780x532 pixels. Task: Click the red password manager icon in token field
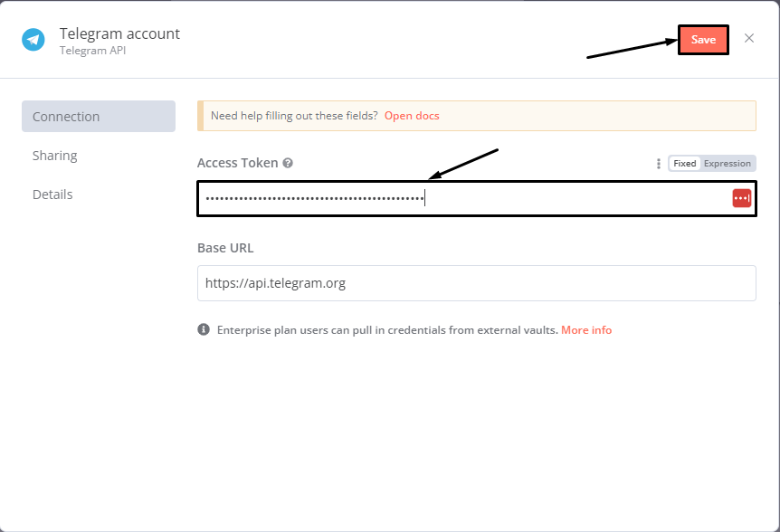pyautogui.click(x=742, y=198)
